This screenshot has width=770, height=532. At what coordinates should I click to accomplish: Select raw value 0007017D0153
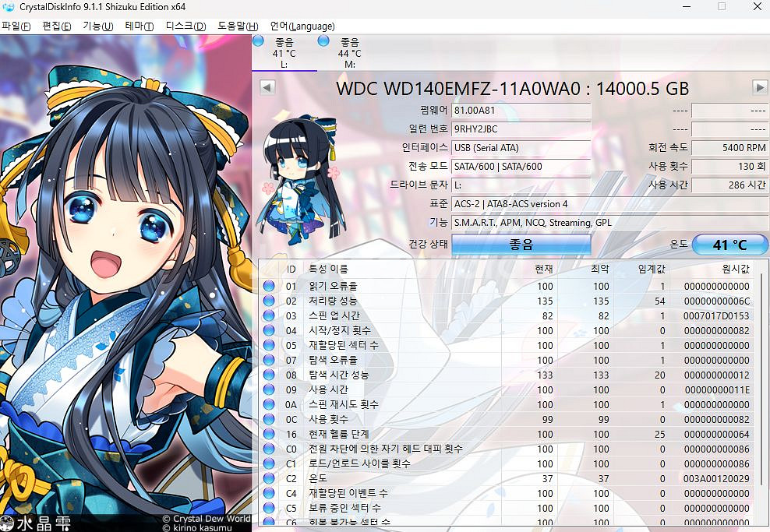[716, 316]
